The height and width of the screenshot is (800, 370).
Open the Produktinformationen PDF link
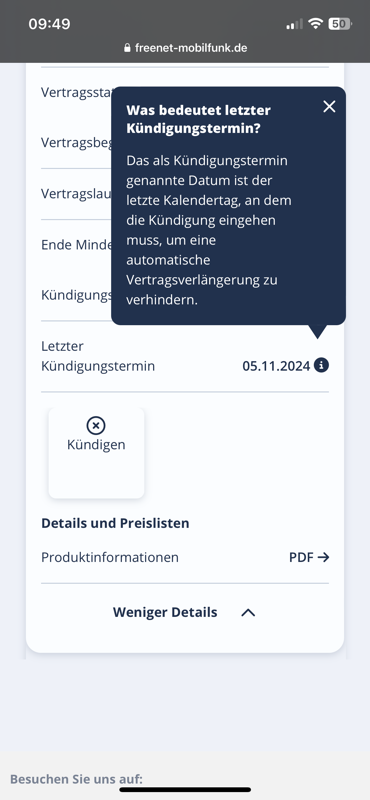pos(185,557)
